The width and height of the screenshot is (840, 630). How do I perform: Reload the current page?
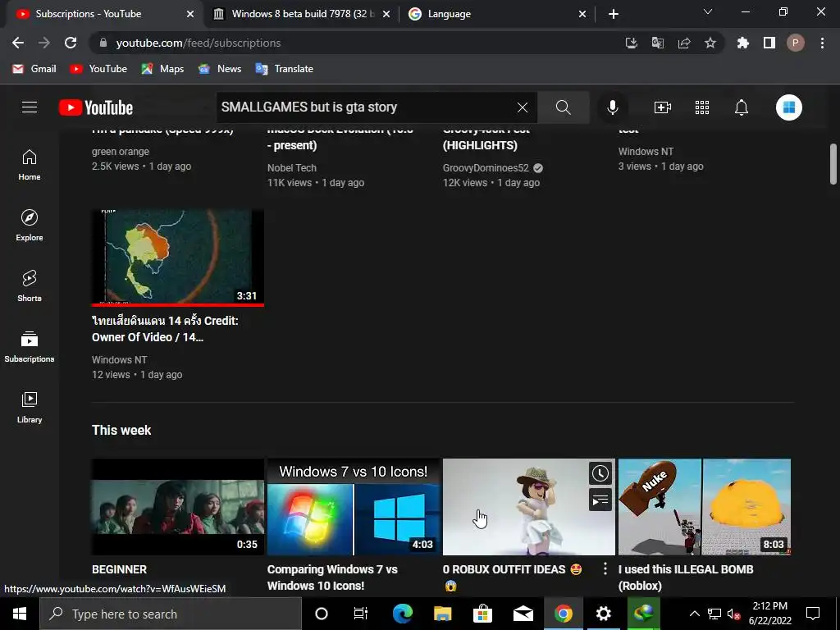tap(71, 43)
